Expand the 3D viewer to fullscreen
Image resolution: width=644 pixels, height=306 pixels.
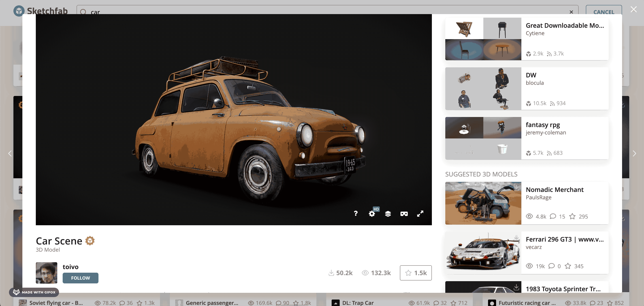pos(420,213)
